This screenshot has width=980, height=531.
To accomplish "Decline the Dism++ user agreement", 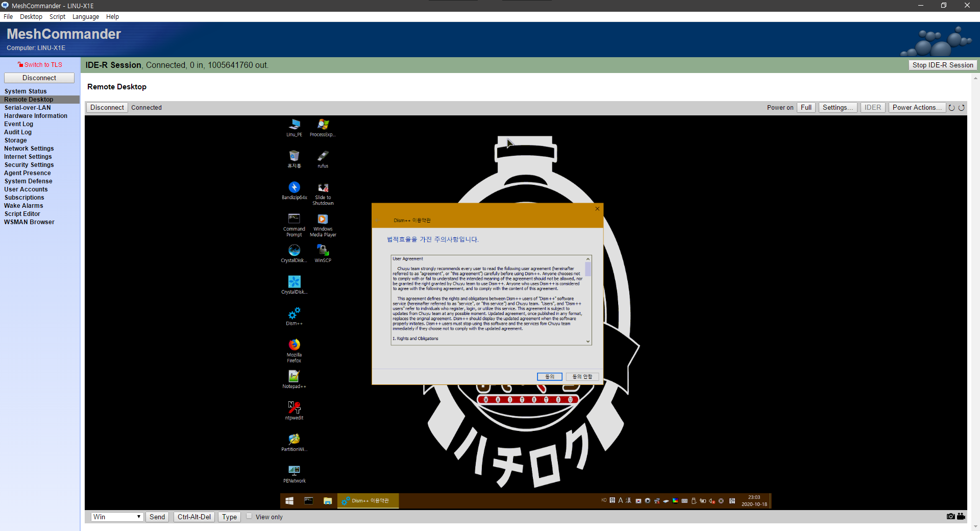I will [582, 377].
